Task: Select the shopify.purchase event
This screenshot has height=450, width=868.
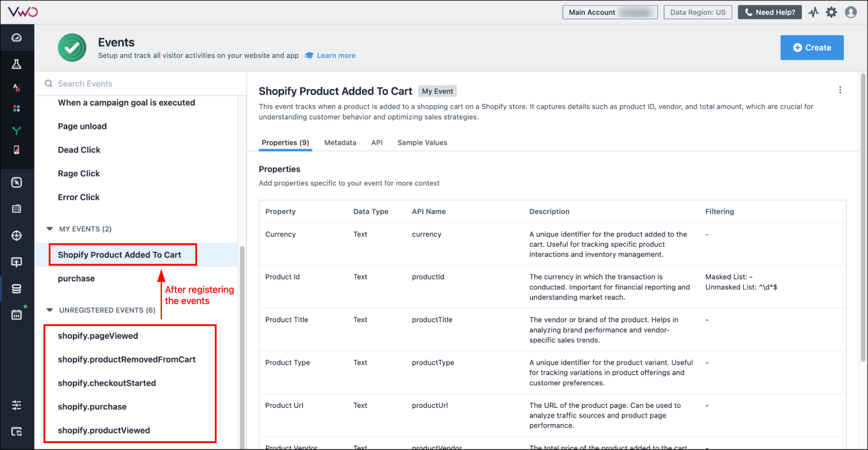Action: [x=92, y=407]
